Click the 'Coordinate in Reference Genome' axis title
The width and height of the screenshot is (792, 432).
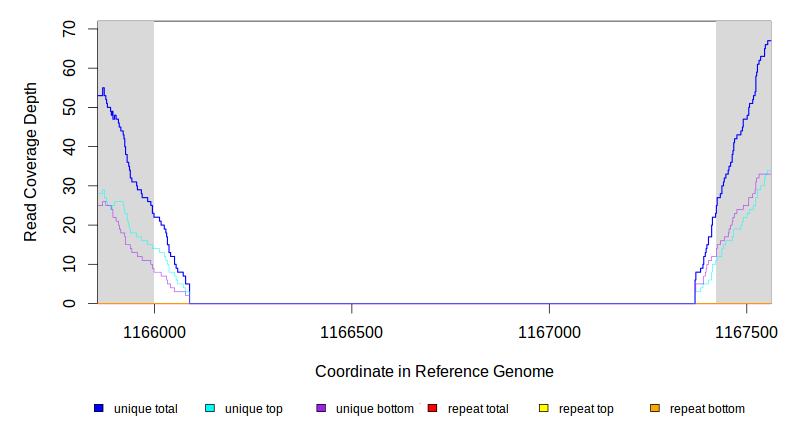(x=434, y=371)
